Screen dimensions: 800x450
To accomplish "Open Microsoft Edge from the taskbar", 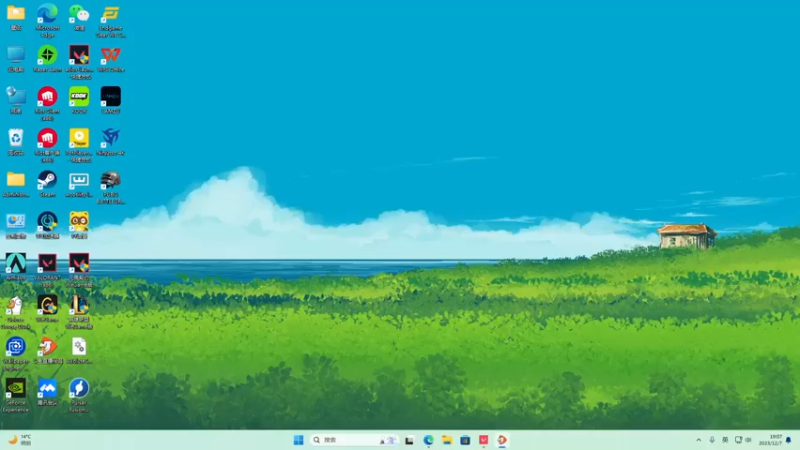I will coord(428,440).
